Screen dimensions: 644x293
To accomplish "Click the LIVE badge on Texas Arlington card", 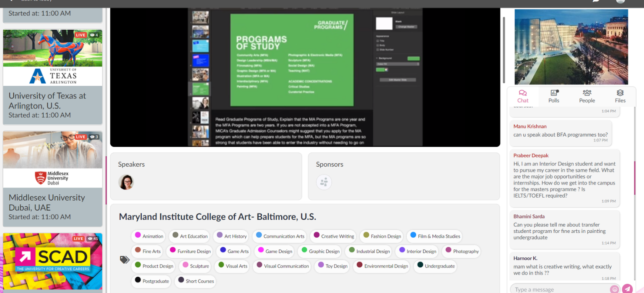I will 80,35.
